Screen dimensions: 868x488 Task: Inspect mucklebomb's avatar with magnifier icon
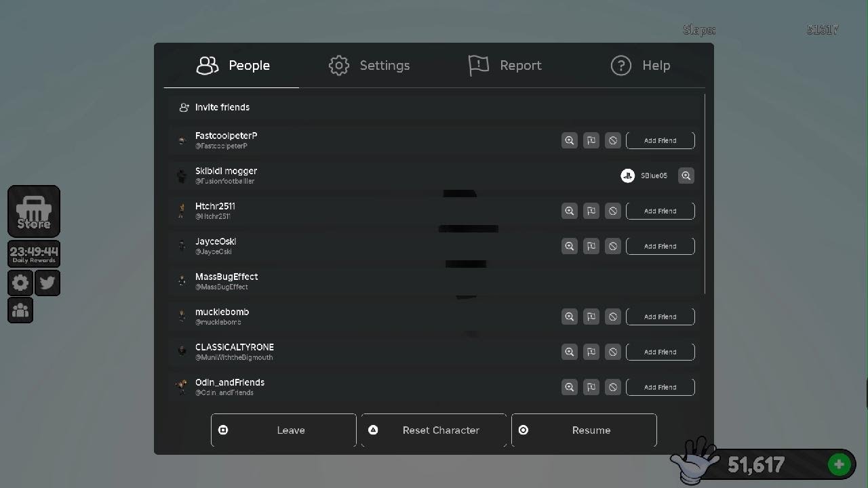tap(570, 317)
